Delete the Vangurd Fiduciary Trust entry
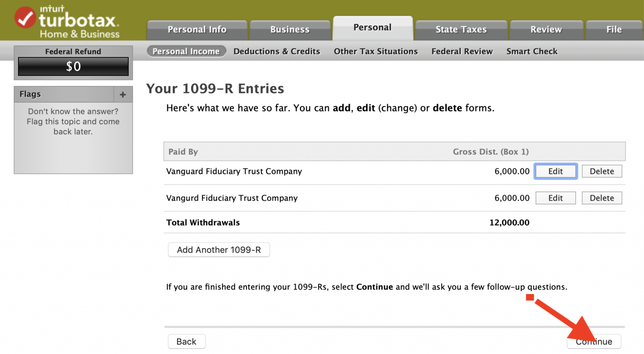Image resolution: width=644 pixels, height=354 pixels. click(602, 198)
